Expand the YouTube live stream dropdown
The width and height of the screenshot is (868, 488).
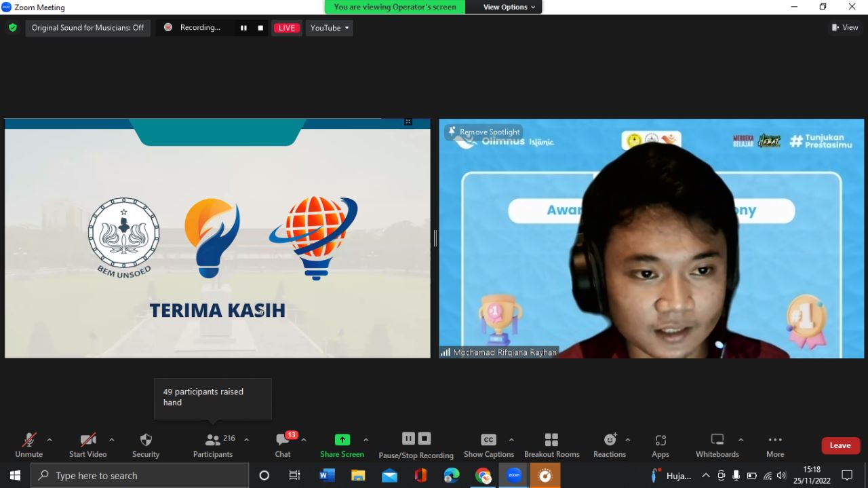[x=330, y=28]
